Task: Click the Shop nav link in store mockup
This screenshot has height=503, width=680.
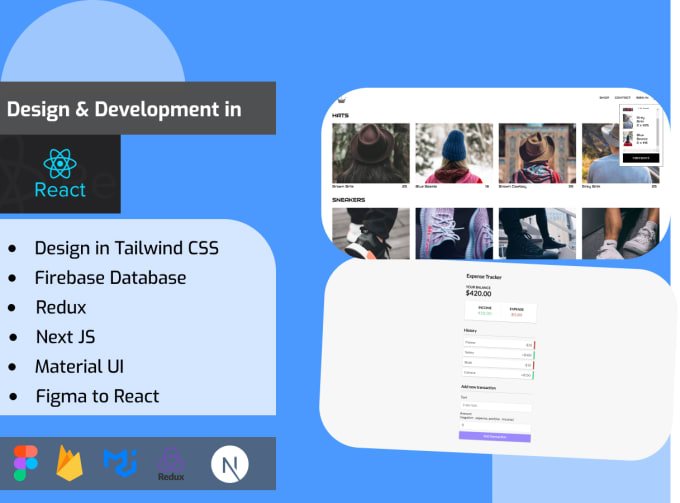Action: point(604,98)
